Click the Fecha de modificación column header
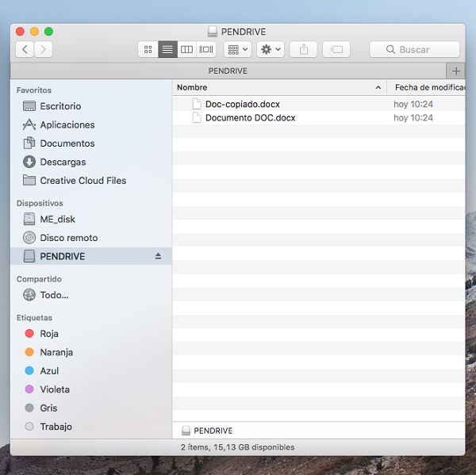This screenshot has height=475, width=476. (428, 87)
